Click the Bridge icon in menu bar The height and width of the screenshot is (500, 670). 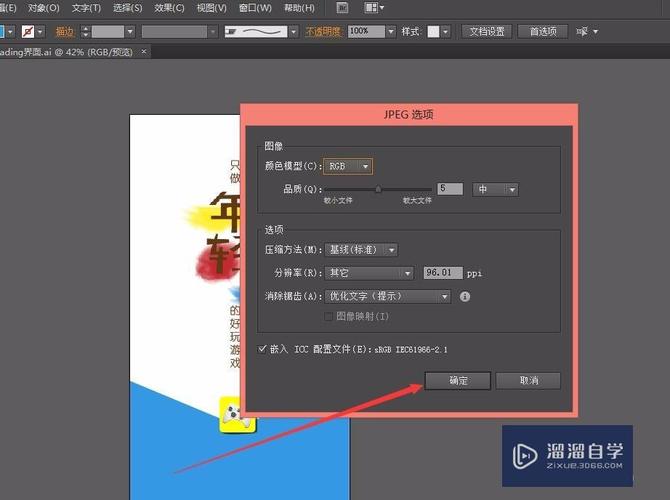(342, 8)
